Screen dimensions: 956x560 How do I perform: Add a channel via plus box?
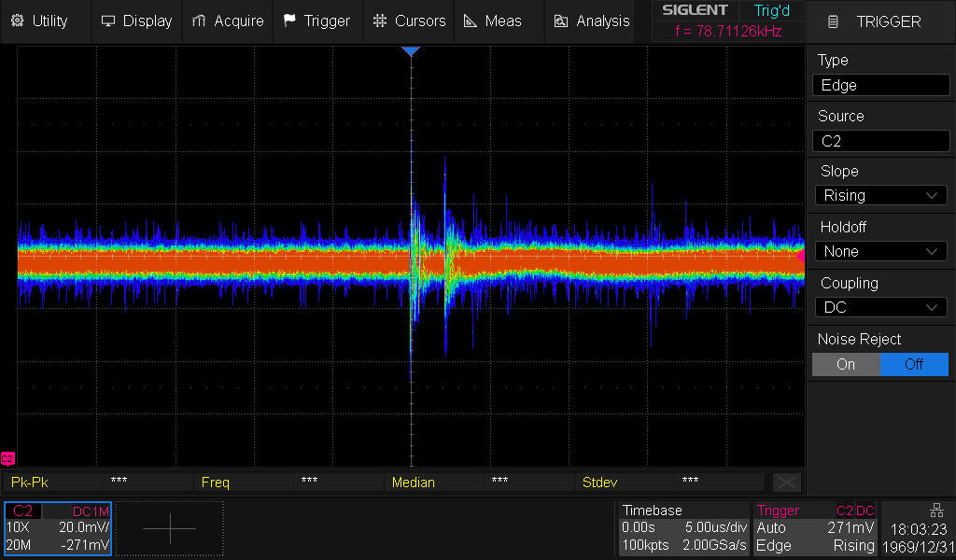coord(170,528)
